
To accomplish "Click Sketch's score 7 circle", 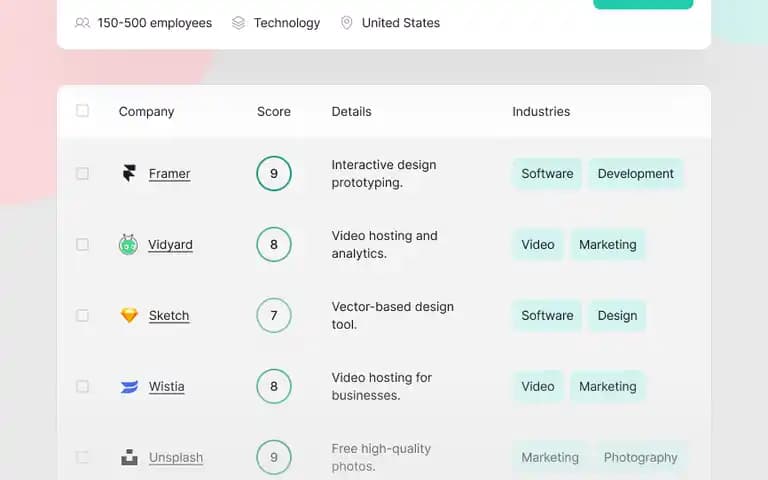I will [274, 315].
